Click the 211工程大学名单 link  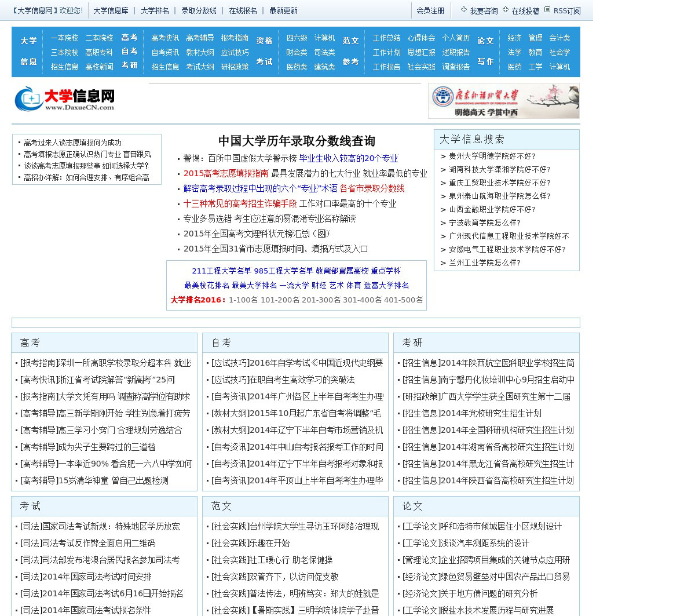coord(221,271)
